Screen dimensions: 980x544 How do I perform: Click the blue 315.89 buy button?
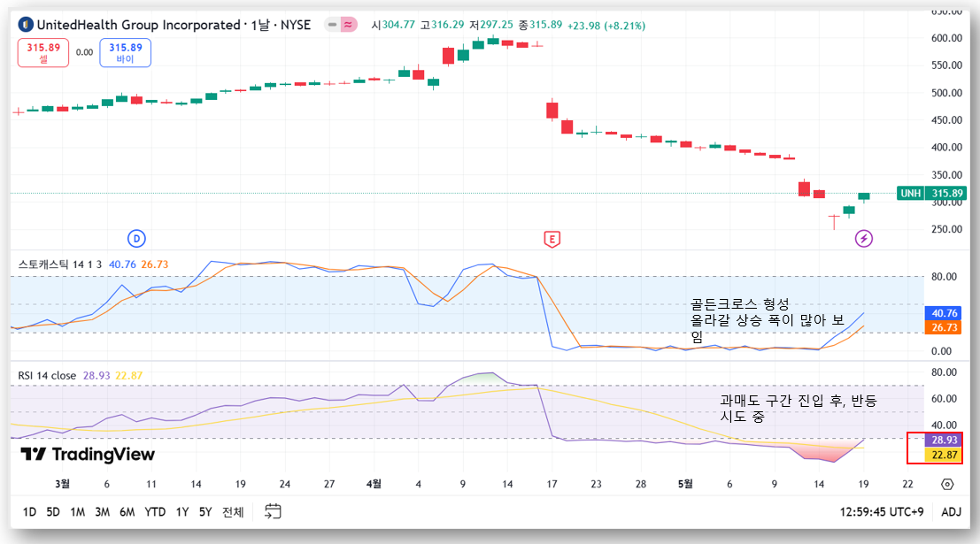point(125,52)
